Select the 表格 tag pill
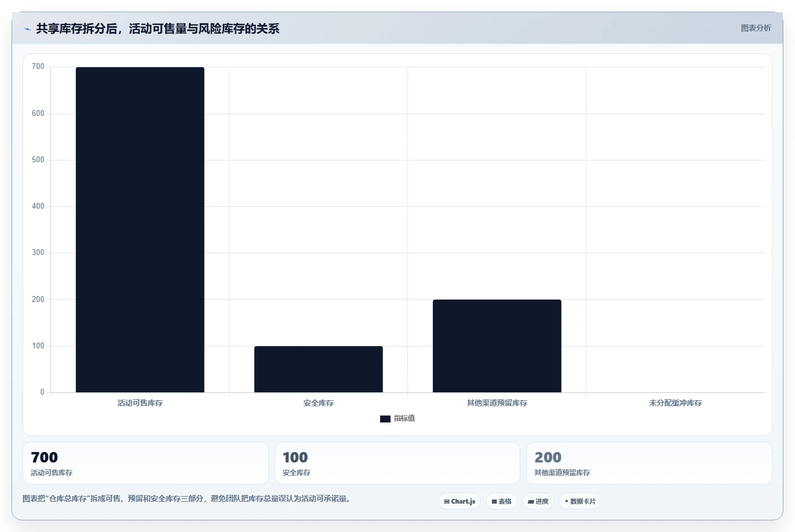Screen dimensions: 795x532 [x=501, y=501]
